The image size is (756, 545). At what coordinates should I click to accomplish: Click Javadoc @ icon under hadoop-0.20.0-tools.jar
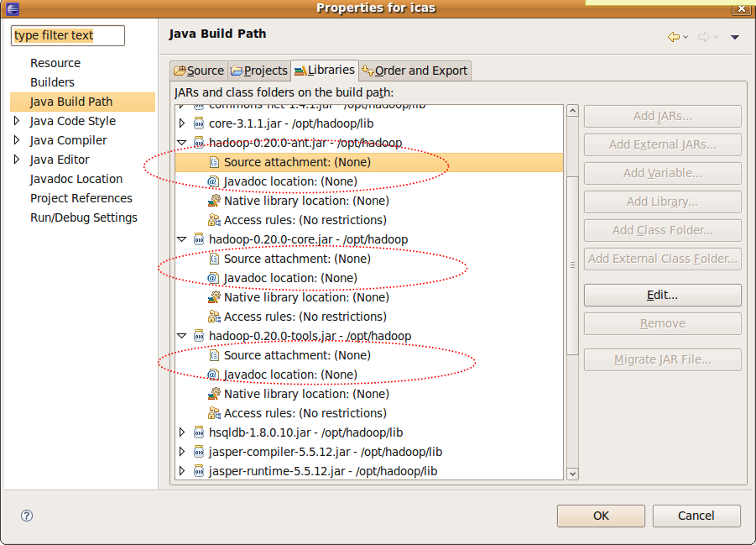(213, 375)
